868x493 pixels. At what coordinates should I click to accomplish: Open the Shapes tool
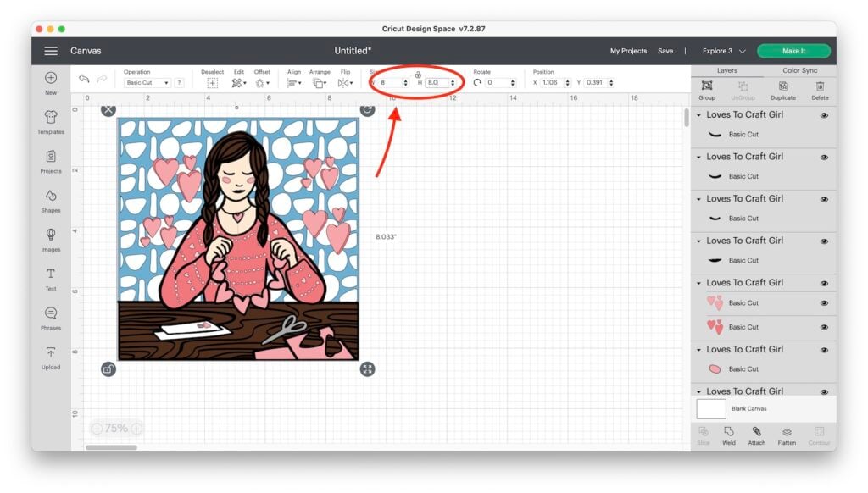[51, 201]
